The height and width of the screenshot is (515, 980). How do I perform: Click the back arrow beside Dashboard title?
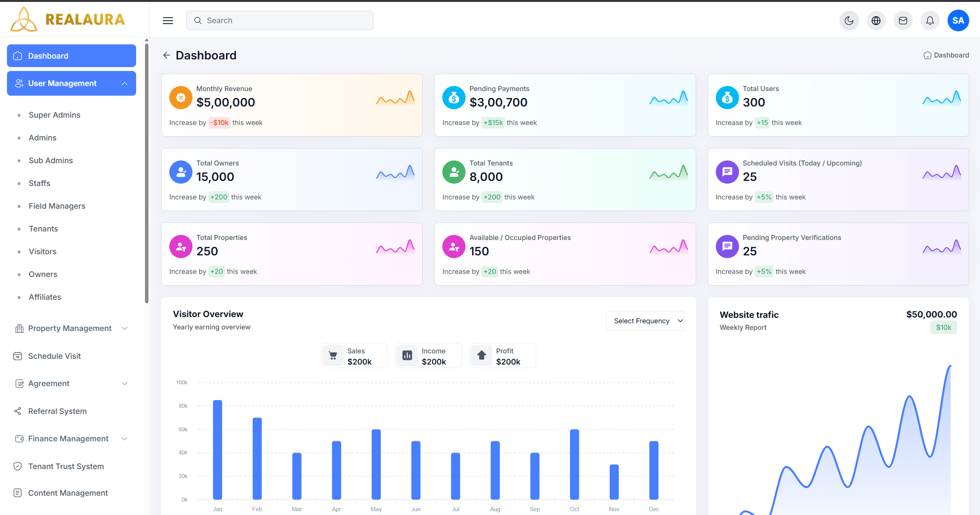pos(166,55)
